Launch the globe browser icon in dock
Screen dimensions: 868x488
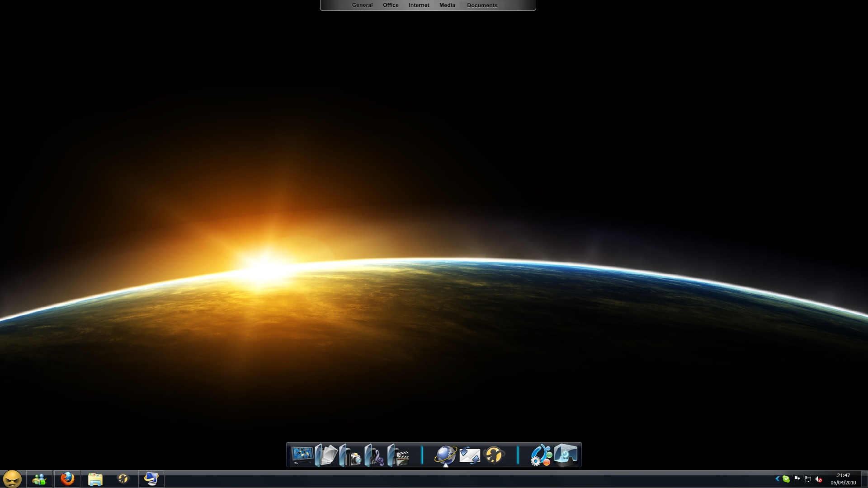(x=445, y=455)
